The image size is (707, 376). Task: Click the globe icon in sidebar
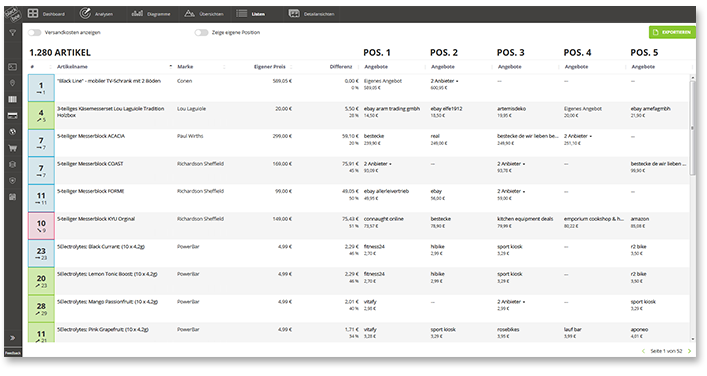click(13, 132)
